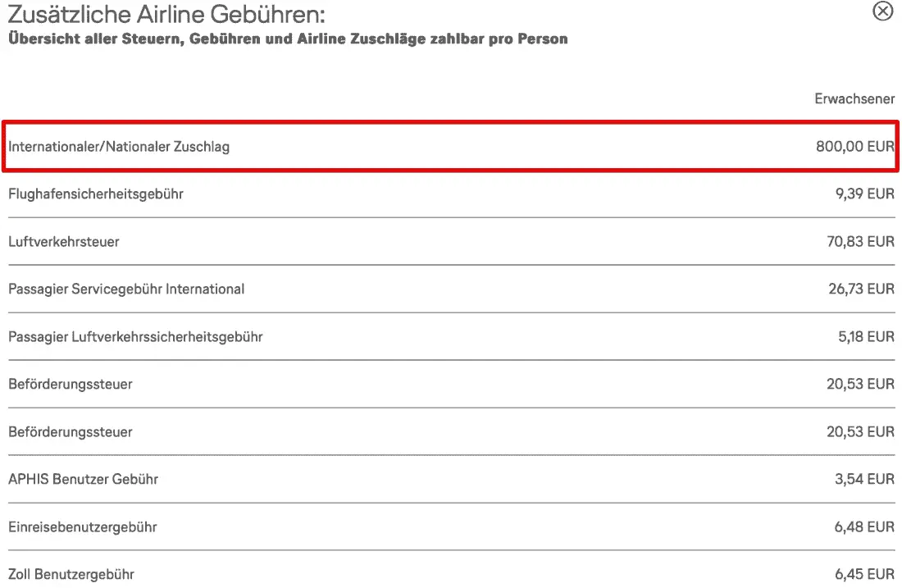
Task: Click the 800,00 EUR surcharge amount
Action: pyautogui.click(x=854, y=147)
